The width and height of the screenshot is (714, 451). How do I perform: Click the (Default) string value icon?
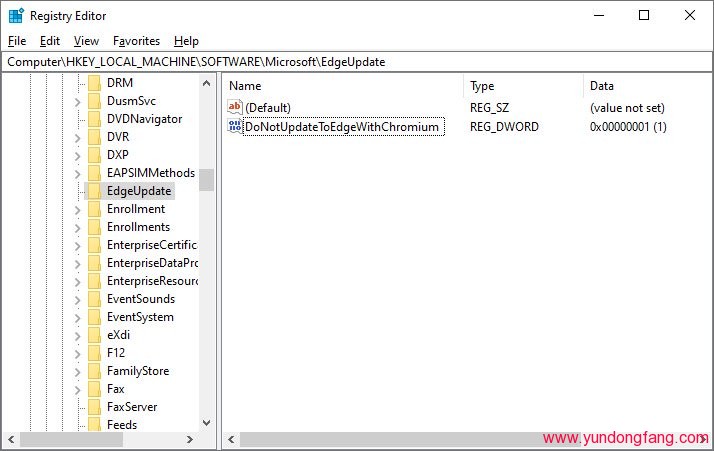[x=235, y=107]
